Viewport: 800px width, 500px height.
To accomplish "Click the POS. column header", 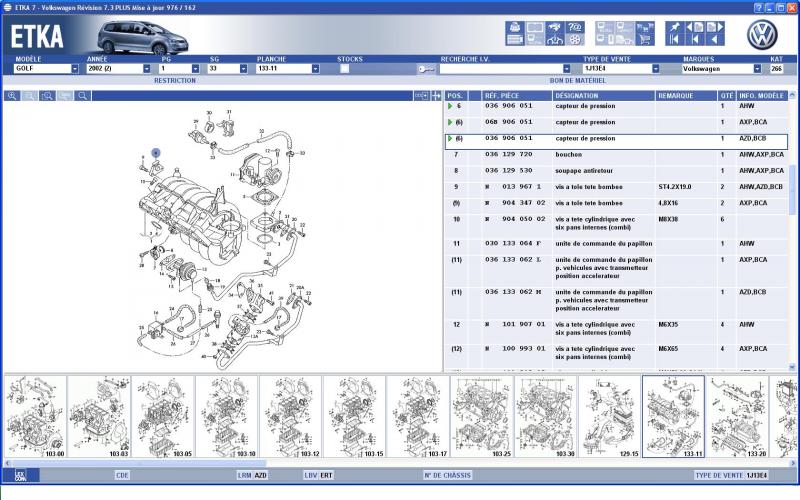I will [456, 96].
